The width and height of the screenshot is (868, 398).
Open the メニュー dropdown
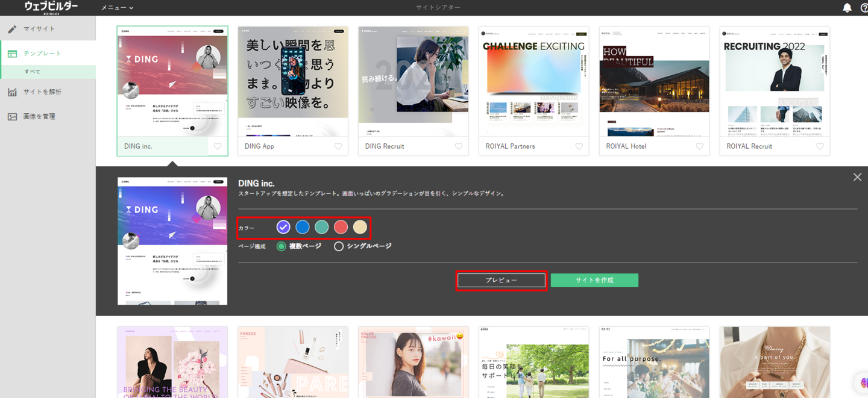tap(117, 8)
